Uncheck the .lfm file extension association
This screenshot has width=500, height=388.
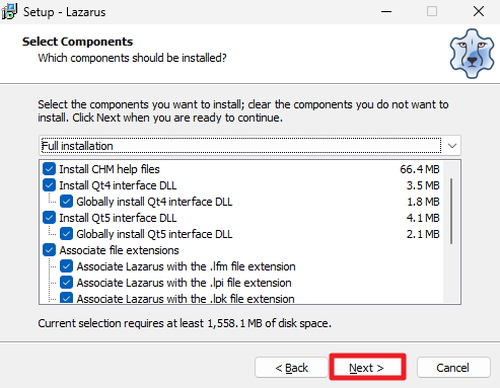(66, 267)
